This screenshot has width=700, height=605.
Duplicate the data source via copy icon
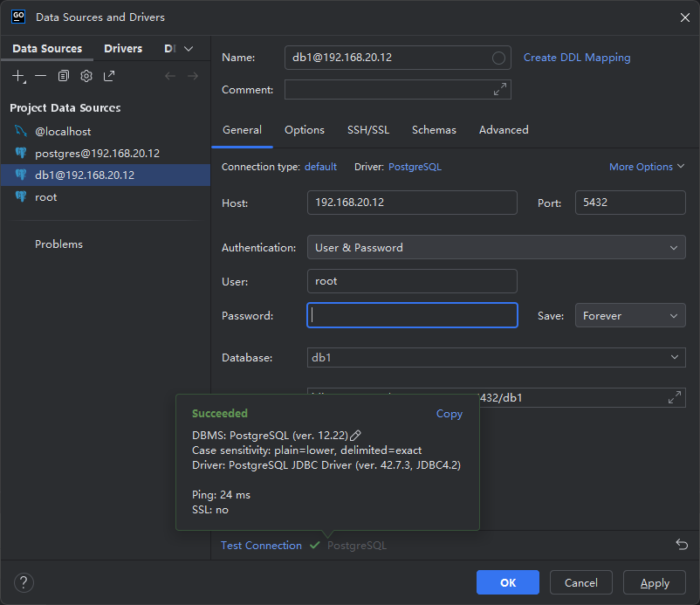click(64, 76)
